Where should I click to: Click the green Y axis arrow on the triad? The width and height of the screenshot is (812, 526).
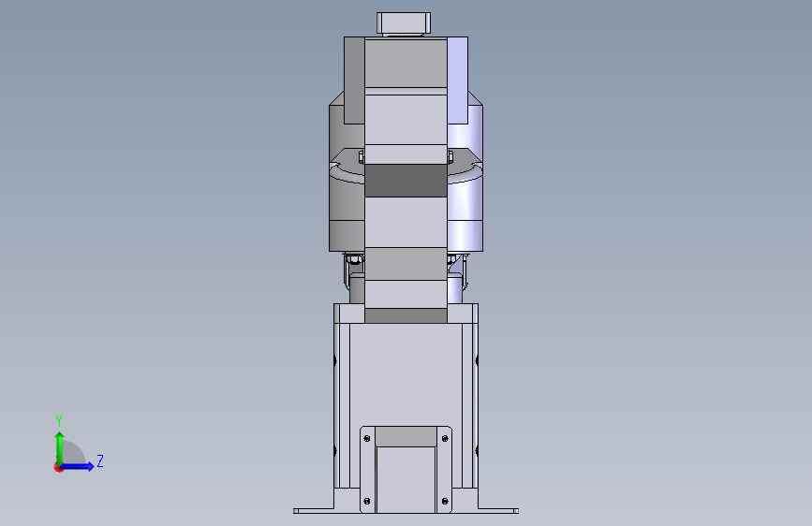pos(60,447)
